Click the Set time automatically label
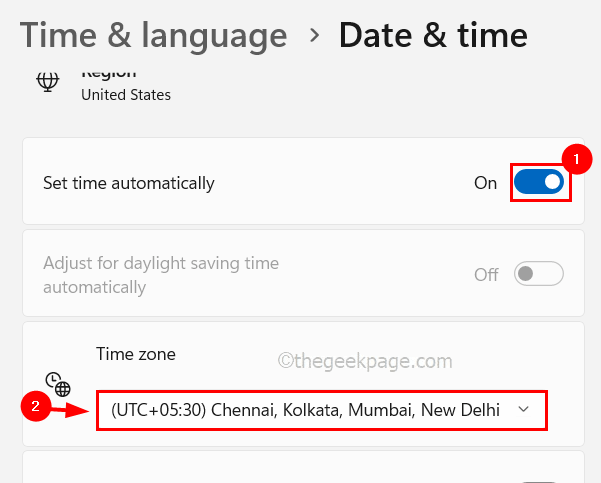This screenshot has height=483, width=601. pos(129,183)
